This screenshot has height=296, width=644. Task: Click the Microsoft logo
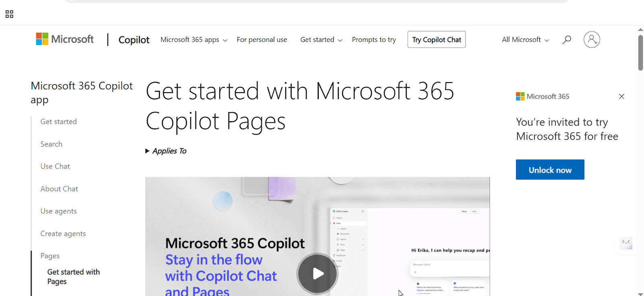[x=65, y=39]
